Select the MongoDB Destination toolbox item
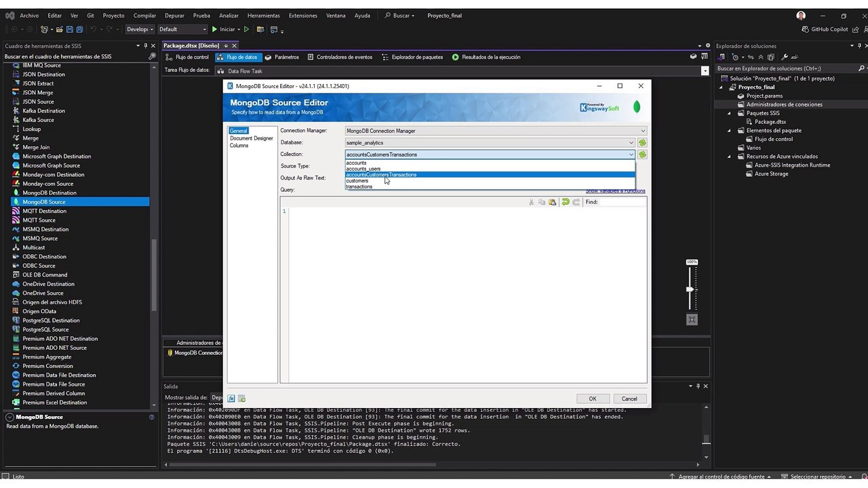Image resolution: width=868 pixels, height=488 pixels. tap(50, 192)
